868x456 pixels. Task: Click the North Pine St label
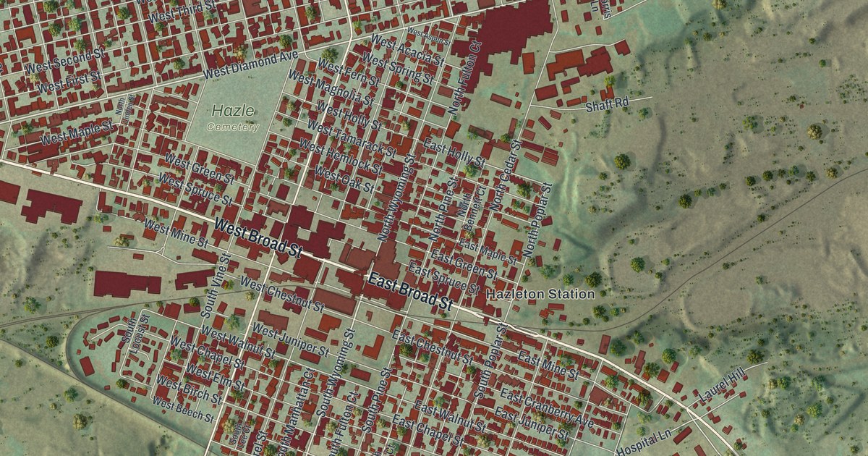click(443, 208)
